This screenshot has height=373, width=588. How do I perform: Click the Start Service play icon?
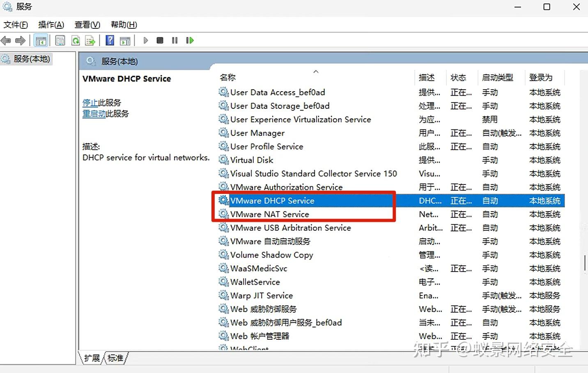[146, 40]
